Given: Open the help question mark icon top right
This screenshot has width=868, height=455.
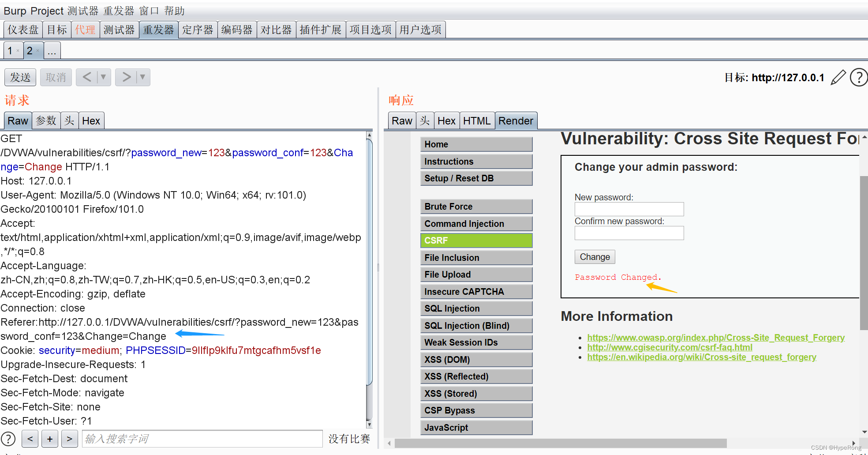Looking at the screenshot, I should 858,78.
